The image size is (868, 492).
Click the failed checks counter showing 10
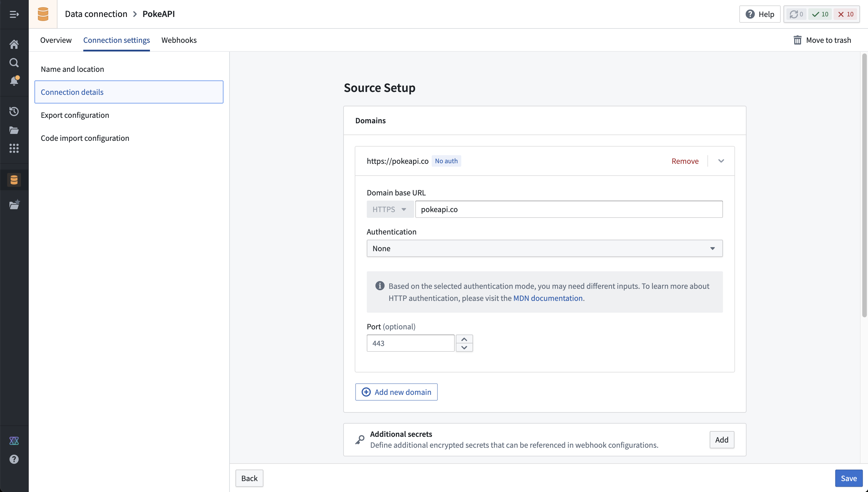click(x=846, y=14)
